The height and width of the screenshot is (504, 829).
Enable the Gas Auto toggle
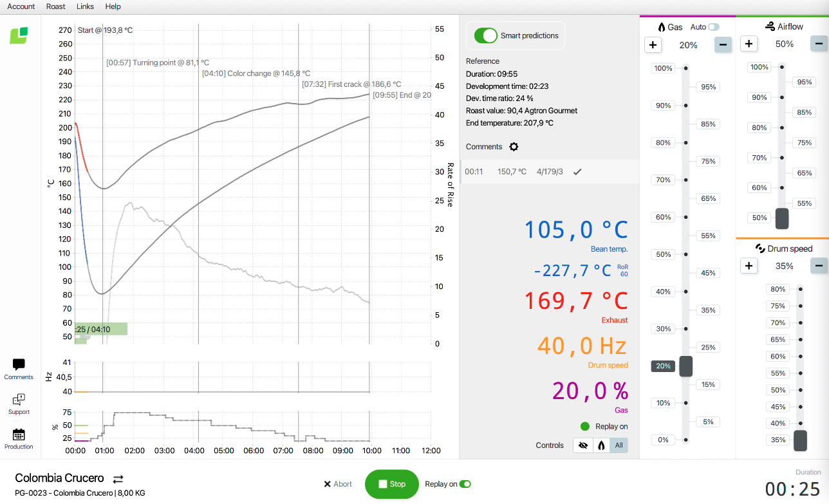tap(713, 27)
